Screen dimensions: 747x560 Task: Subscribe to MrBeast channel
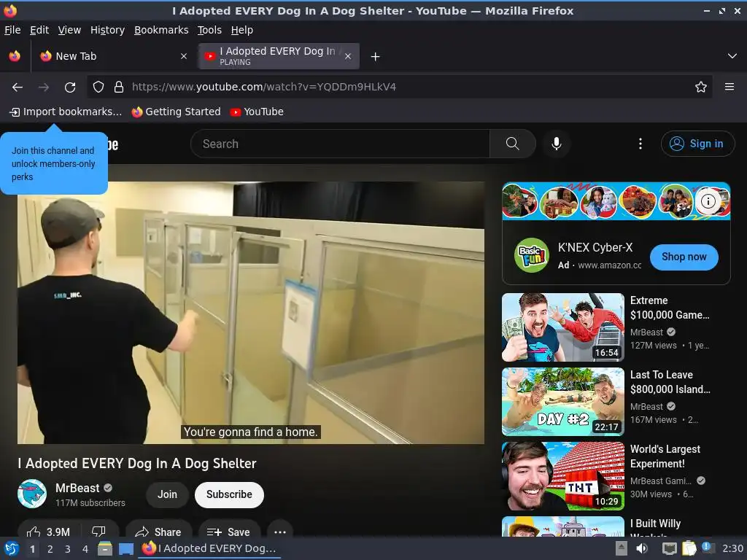click(x=229, y=495)
